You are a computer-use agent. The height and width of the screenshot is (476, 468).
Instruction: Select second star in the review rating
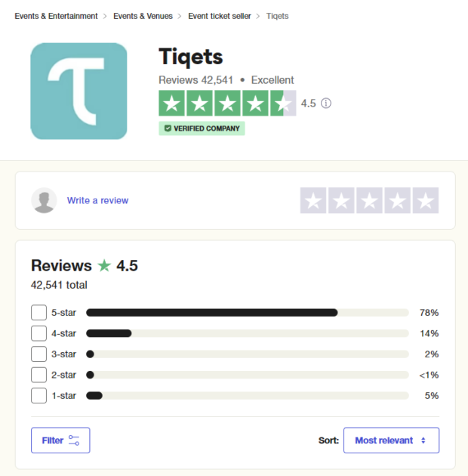tap(341, 200)
